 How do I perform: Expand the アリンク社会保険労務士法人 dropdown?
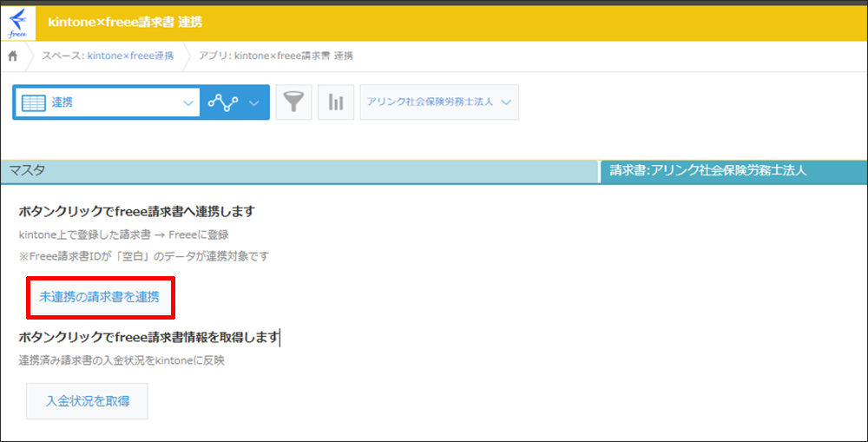439,102
